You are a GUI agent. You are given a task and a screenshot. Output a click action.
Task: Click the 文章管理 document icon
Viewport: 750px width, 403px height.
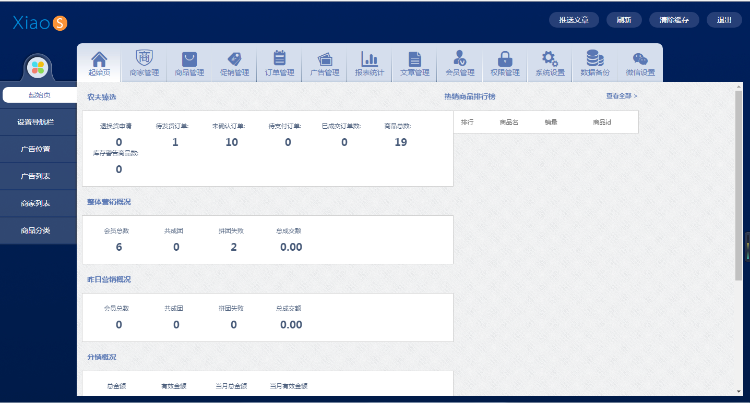414,62
